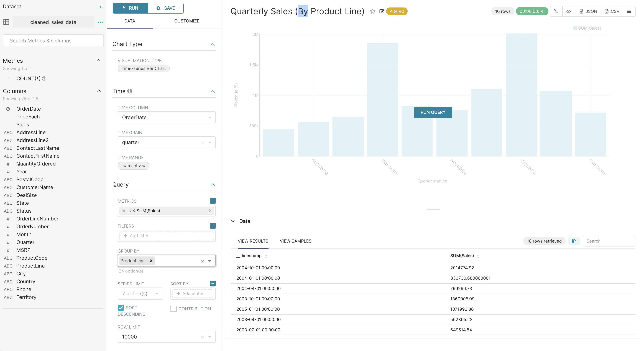Click the Search Metrics & Columns field

53,40
